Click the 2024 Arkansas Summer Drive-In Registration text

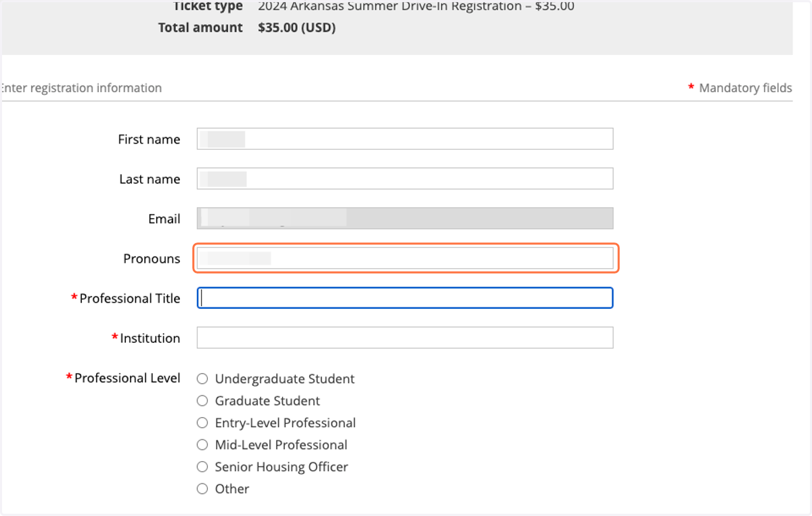pyautogui.click(x=416, y=7)
